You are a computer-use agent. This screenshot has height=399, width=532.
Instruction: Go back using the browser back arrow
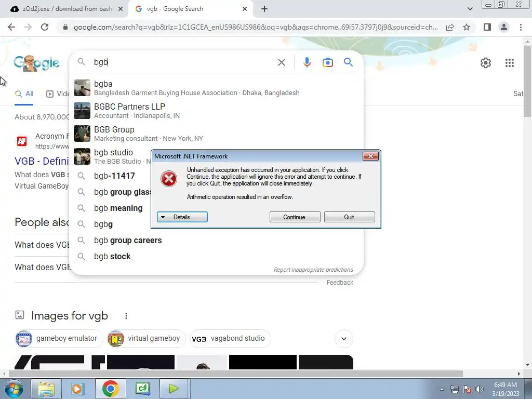11,27
